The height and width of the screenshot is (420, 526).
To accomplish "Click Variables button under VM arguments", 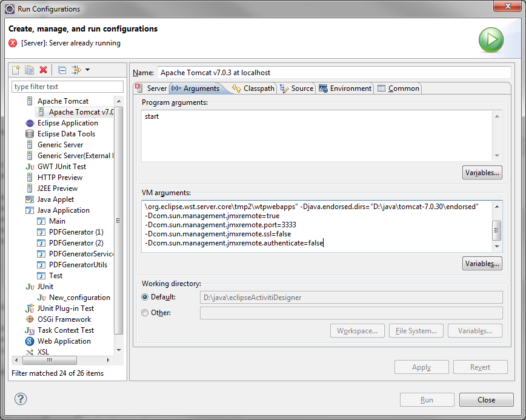I will (x=482, y=264).
